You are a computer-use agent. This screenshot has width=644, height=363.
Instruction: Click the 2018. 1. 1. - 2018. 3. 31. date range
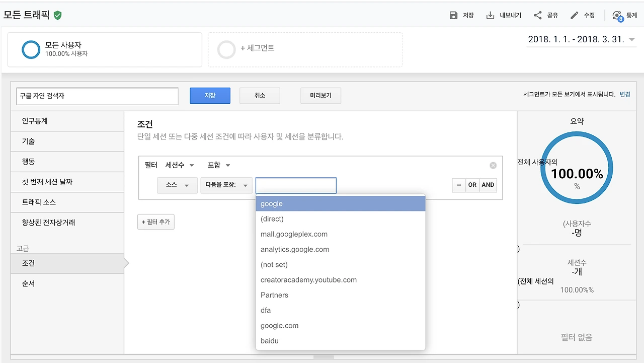click(576, 39)
